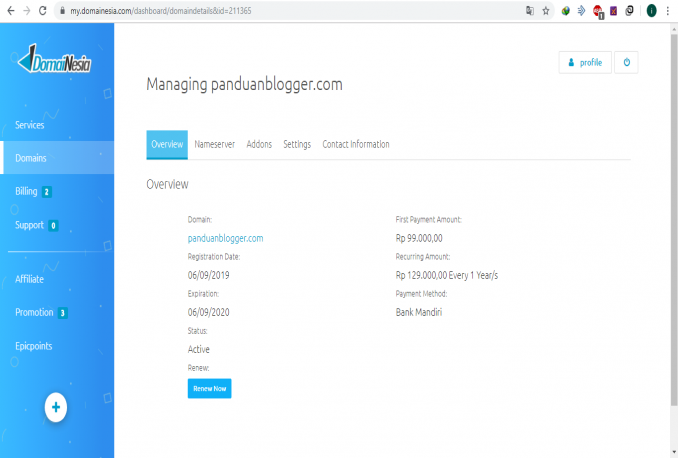Viewport: 678px width, 458px height.
Task: Click the browser back arrow
Action: (x=9, y=11)
